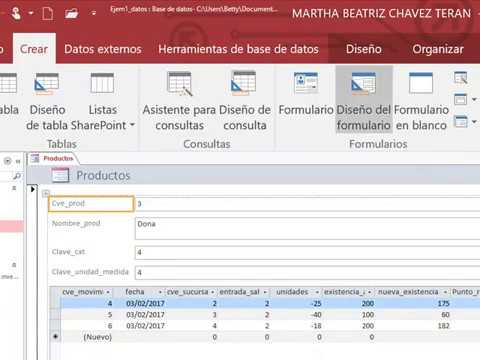Click Diseño de consulta icon
Viewport: 480px width, 360px height.
pyautogui.click(x=244, y=83)
